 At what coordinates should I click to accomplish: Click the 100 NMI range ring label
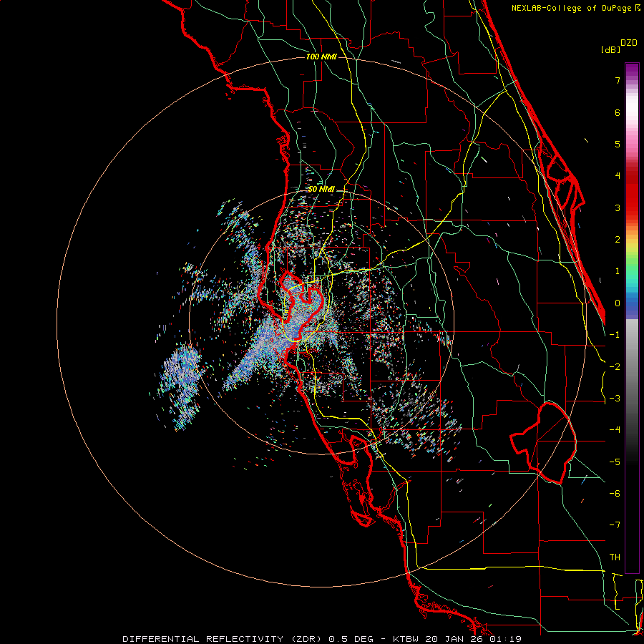[321, 57]
